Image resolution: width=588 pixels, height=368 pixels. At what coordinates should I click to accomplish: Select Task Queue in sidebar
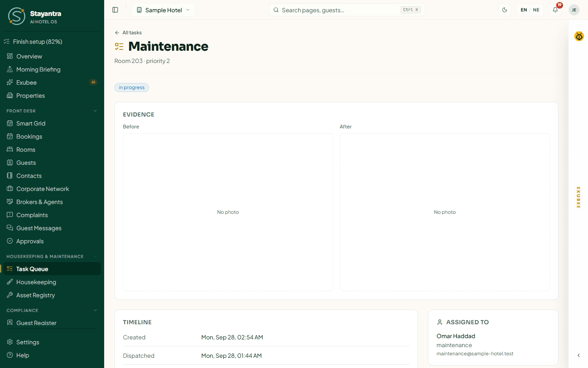(52, 269)
